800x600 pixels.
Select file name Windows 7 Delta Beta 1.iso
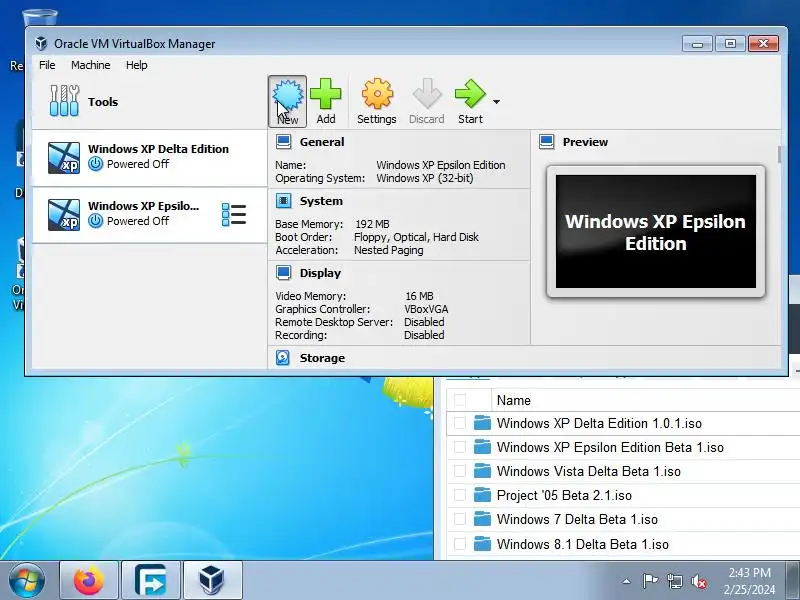[x=578, y=519]
